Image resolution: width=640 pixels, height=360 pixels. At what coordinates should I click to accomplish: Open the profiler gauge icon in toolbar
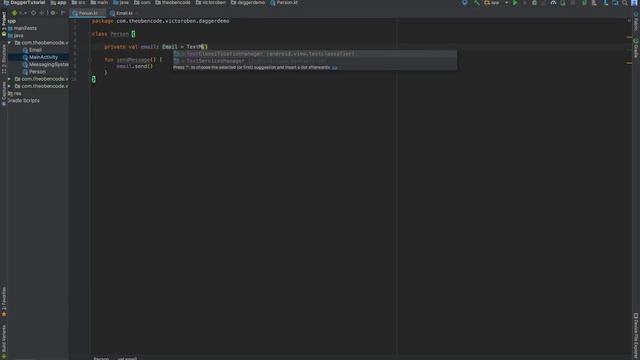coord(553,3)
